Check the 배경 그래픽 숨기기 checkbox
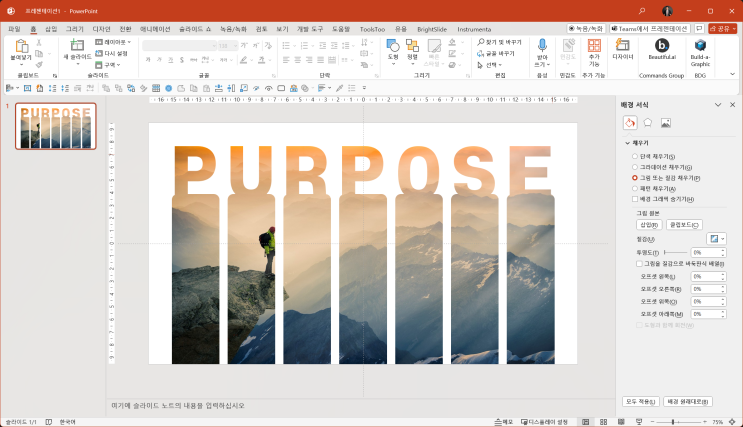 coord(634,199)
